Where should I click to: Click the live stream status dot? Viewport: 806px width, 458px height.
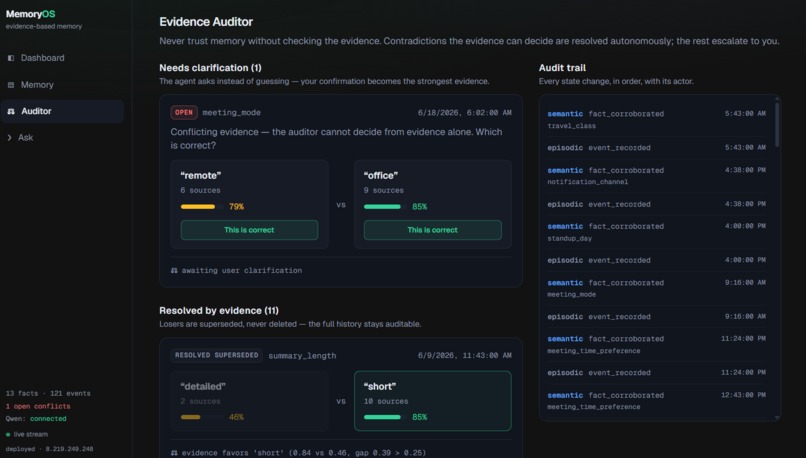[x=8, y=434]
